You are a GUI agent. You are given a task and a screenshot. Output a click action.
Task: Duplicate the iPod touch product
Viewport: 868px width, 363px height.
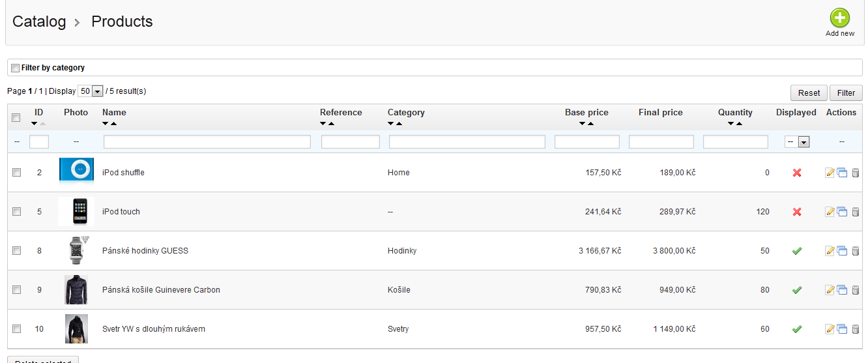tap(842, 212)
